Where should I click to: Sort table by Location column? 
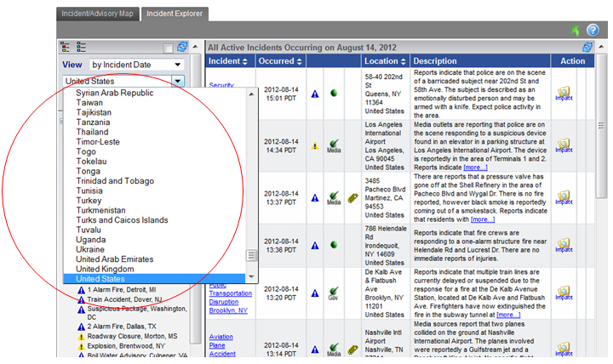(x=385, y=61)
